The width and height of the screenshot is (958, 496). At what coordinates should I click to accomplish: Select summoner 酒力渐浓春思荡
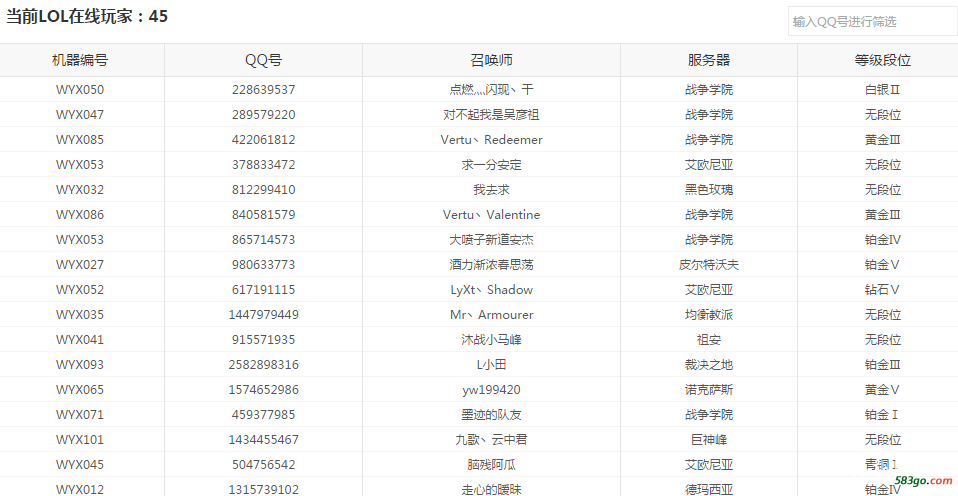click(491, 265)
